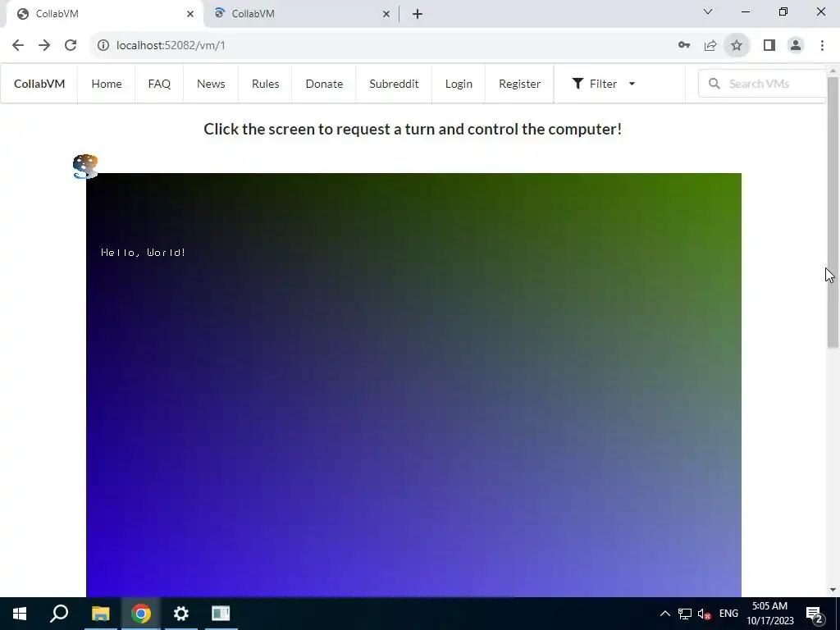Go to the News section
The width and height of the screenshot is (840, 630).
(211, 84)
